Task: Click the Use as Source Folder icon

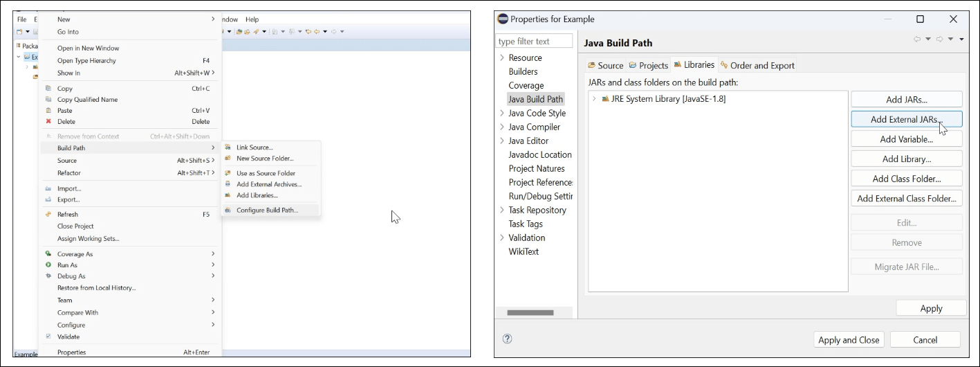Action: 228,173
